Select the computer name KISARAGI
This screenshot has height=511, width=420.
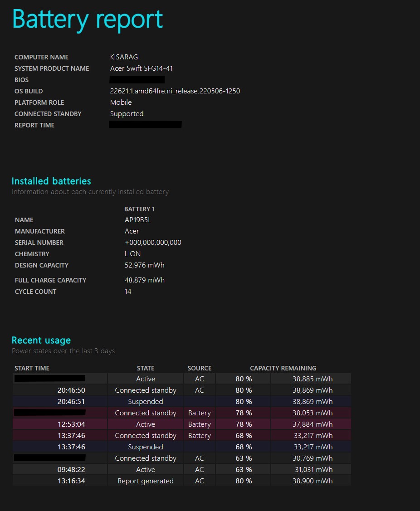tap(125, 57)
